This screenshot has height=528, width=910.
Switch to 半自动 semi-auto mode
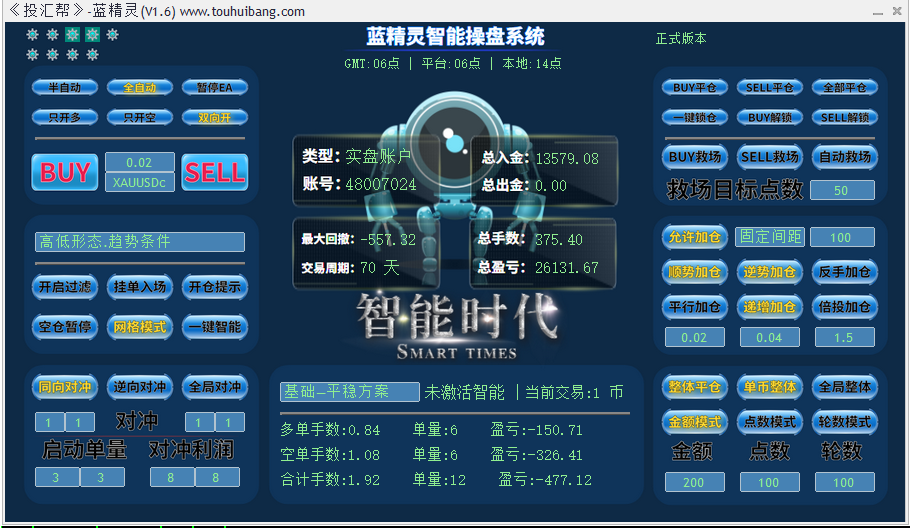coord(64,88)
